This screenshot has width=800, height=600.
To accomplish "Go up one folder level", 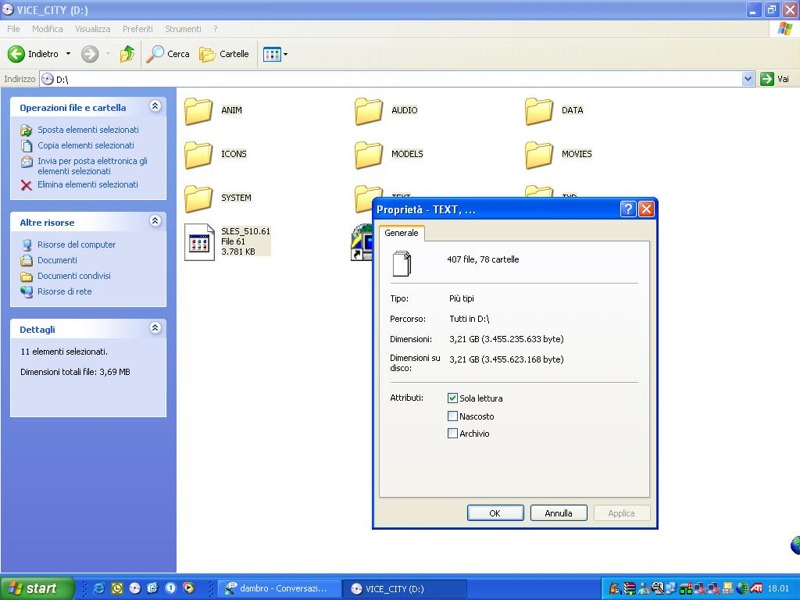I will [x=127, y=54].
